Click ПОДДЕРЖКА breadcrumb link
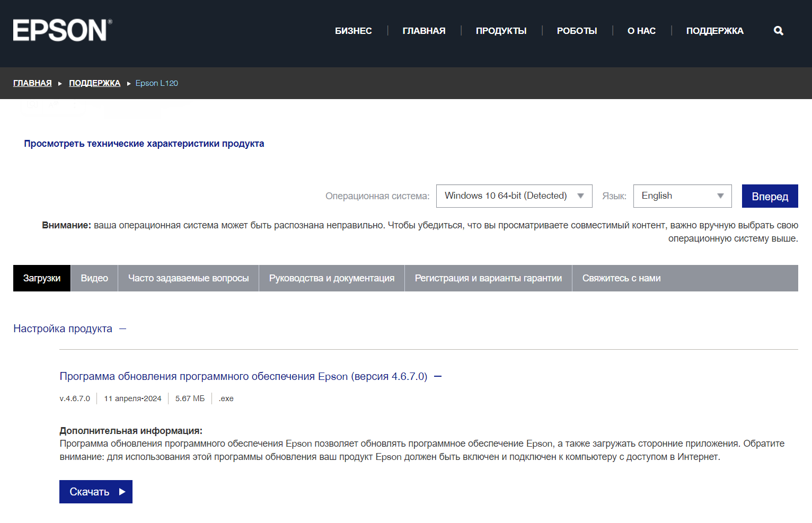This screenshot has height=523, width=812. [94, 83]
